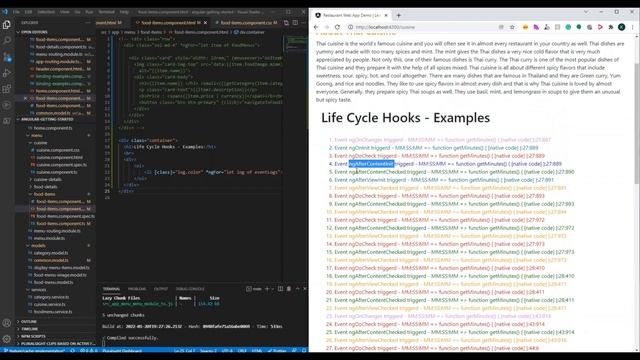The width and height of the screenshot is (640, 360).
Task: Expand the cuisine-details folder
Action: tap(47, 179)
